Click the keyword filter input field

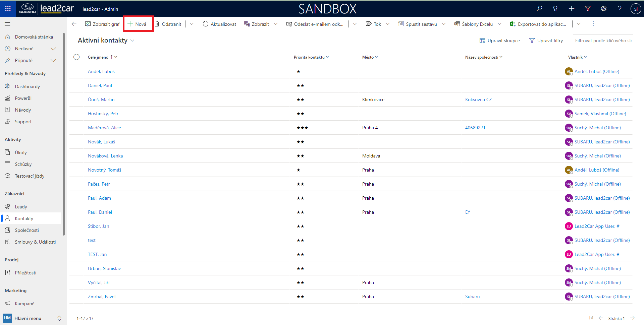603,41
